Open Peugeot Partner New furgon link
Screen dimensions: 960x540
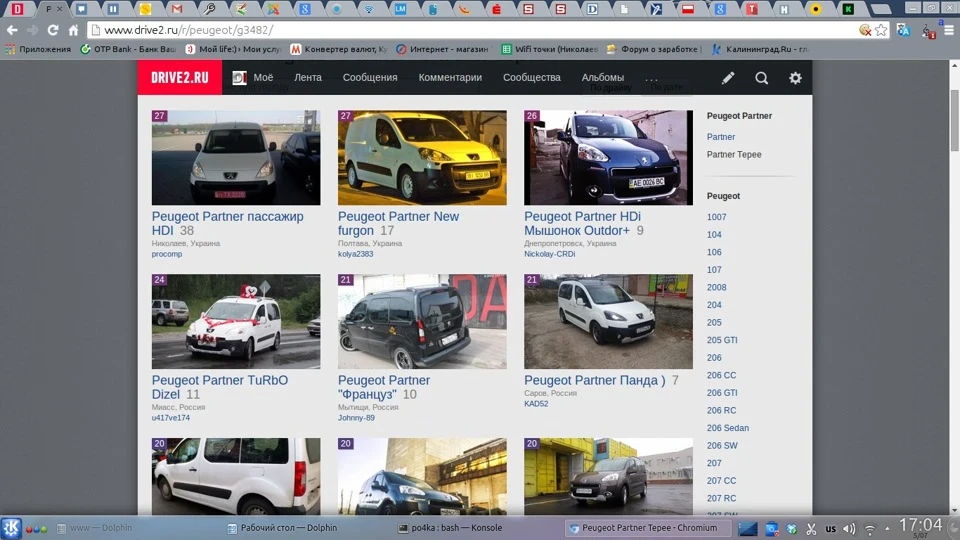pyautogui.click(x=398, y=223)
